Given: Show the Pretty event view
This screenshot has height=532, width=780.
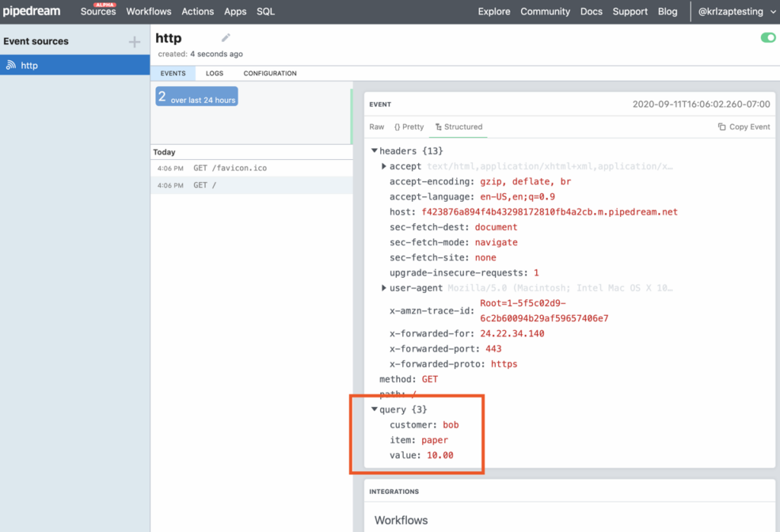Looking at the screenshot, I should 409,127.
